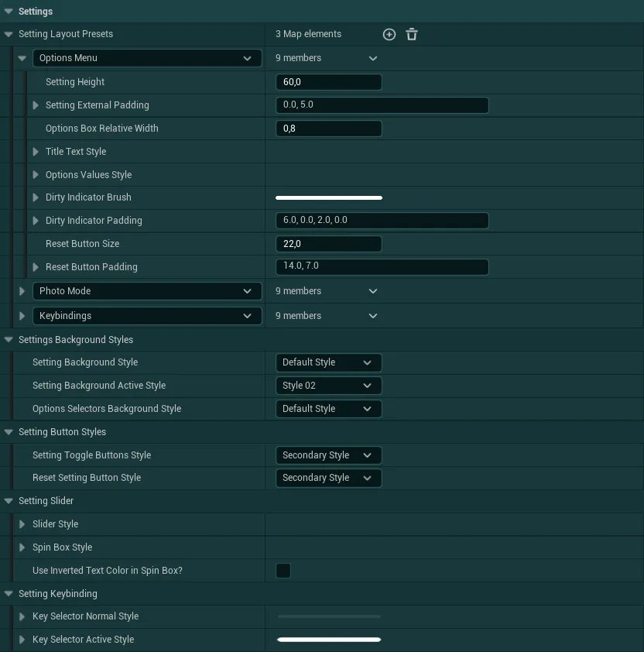Collapse the Setting Keybinding category
644x652 pixels.
tap(9, 594)
